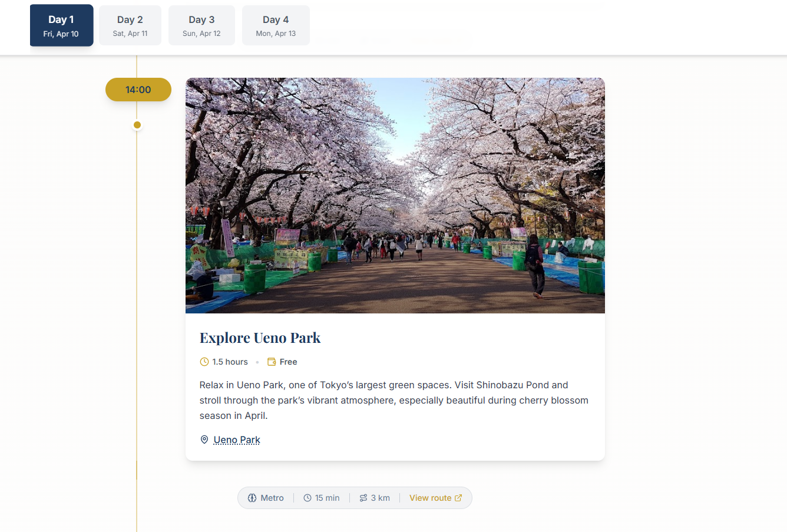Click the Metro label
The width and height of the screenshot is (787, 532).
pyautogui.click(x=272, y=498)
